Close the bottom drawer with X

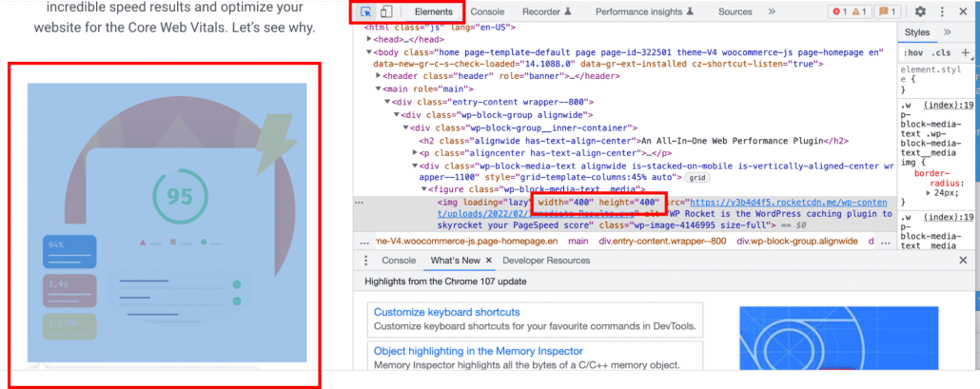coord(963,261)
